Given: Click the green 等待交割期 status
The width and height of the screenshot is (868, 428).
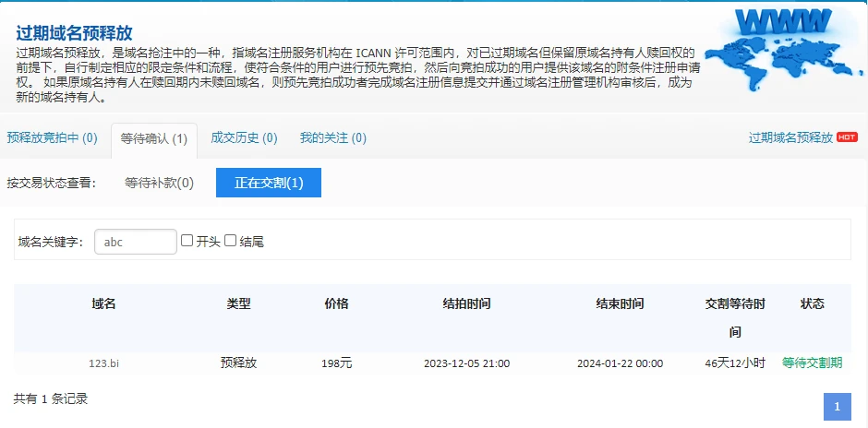Looking at the screenshot, I should tap(812, 363).
